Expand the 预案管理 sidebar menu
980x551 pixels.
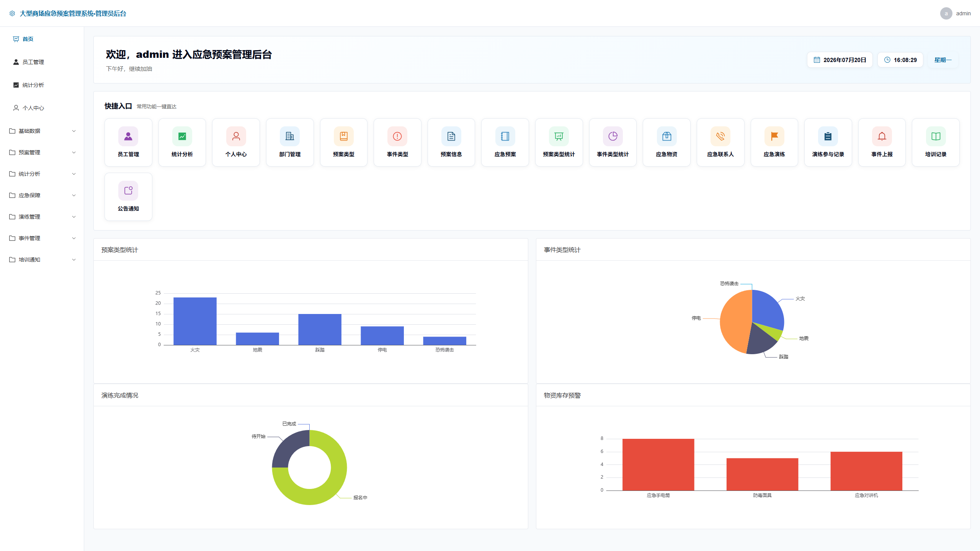click(x=42, y=152)
